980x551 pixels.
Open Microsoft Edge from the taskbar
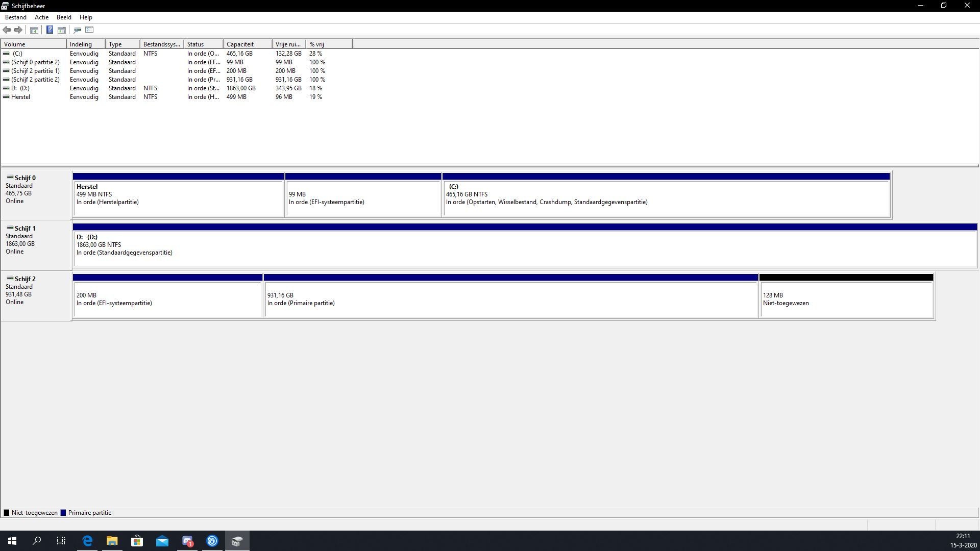click(87, 541)
